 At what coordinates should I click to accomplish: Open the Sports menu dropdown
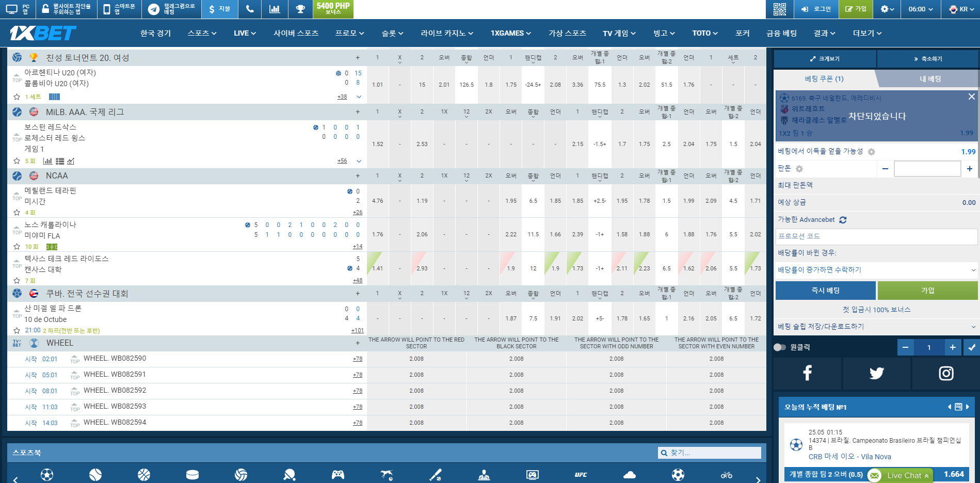pos(202,33)
